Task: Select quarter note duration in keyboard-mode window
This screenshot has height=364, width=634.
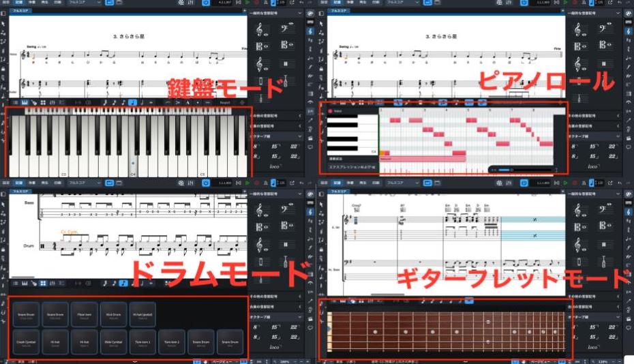Action: pos(133,103)
